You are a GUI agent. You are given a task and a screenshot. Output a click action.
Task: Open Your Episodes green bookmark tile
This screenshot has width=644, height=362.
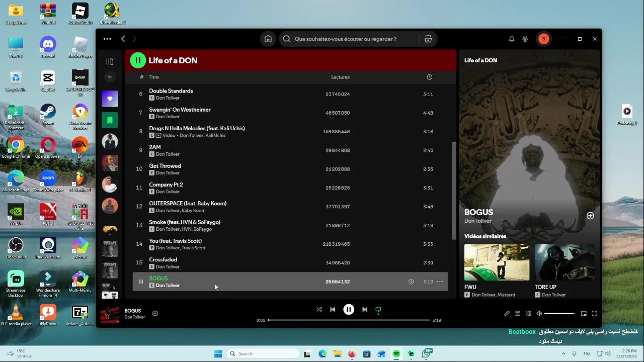tap(110, 120)
